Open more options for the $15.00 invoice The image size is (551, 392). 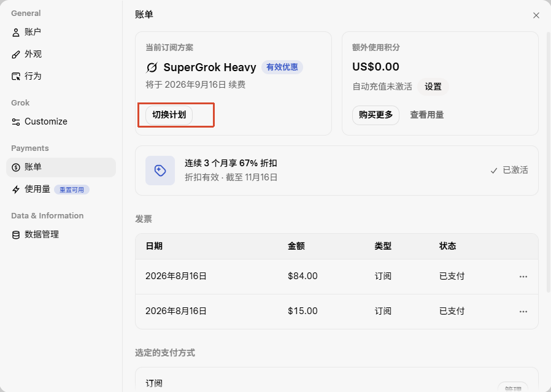(523, 311)
